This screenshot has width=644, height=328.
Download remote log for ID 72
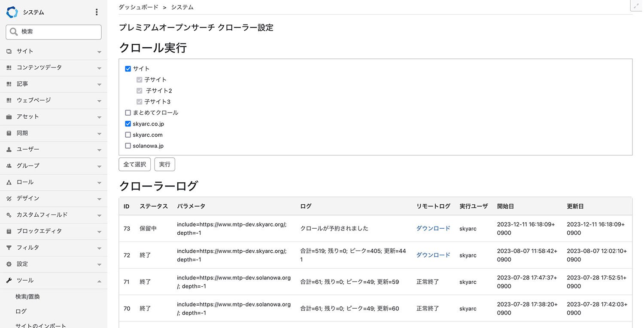coord(433,255)
